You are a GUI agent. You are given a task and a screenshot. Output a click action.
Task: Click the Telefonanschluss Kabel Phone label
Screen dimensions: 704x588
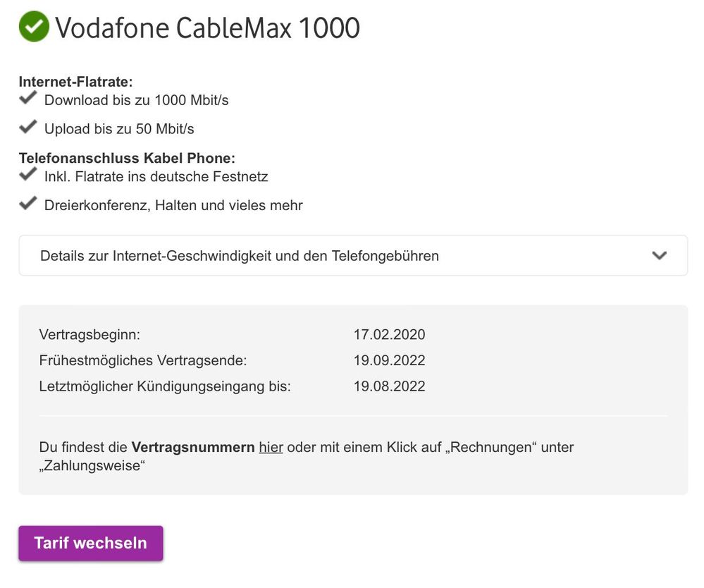[127, 158]
